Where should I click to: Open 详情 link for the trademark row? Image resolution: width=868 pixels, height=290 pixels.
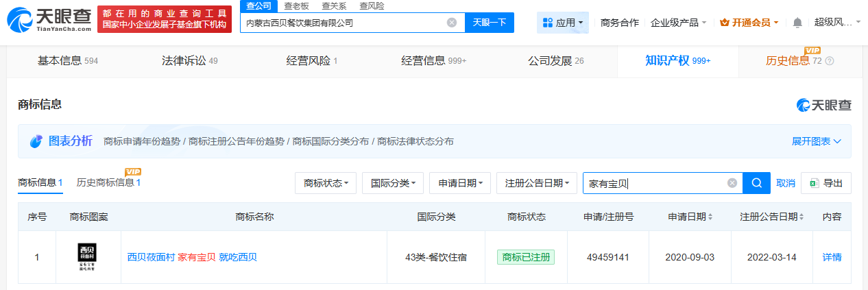(x=832, y=257)
